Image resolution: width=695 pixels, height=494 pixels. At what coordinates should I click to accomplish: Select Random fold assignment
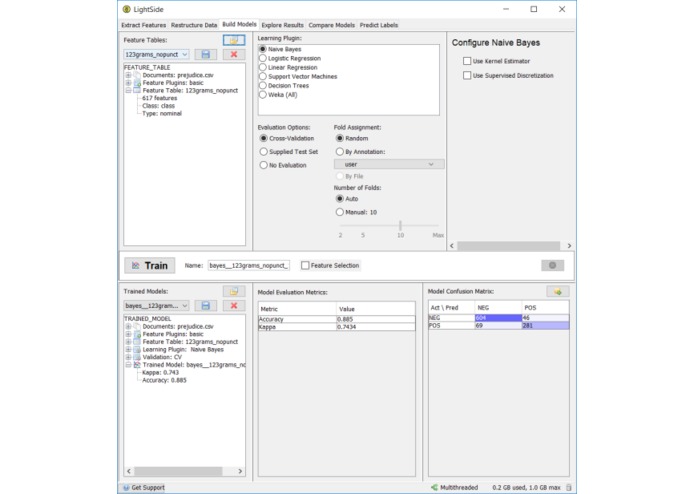[x=340, y=138]
